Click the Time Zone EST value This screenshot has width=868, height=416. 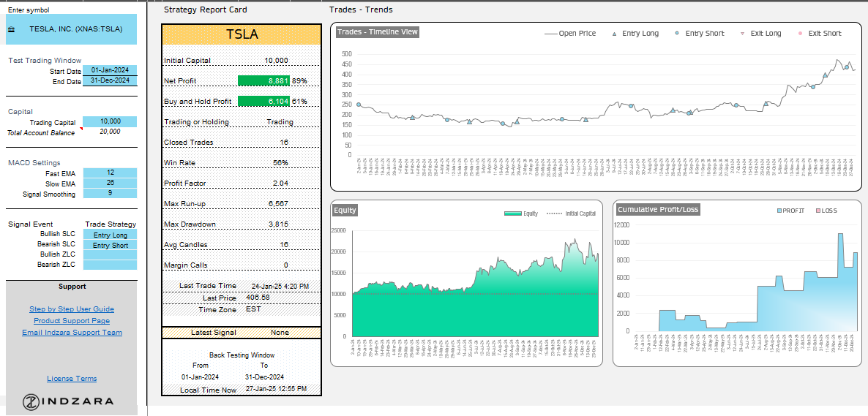pyautogui.click(x=253, y=309)
